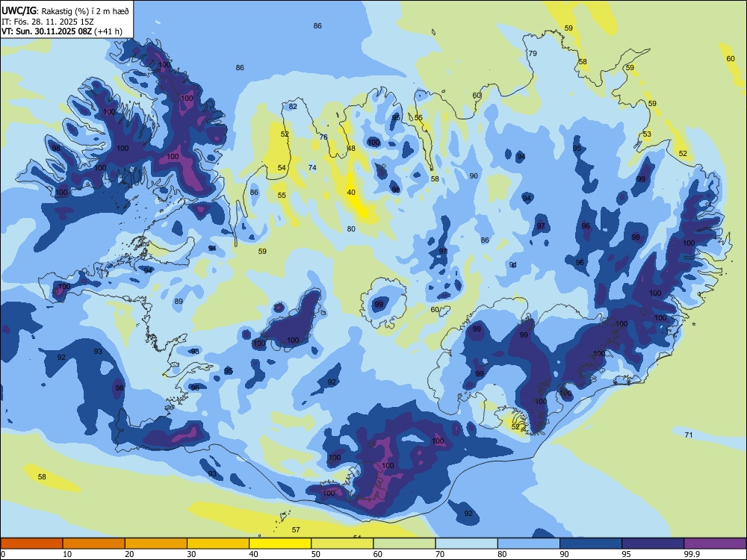
Task: Select the '53' humidity value label
Action: click(x=647, y=134)
